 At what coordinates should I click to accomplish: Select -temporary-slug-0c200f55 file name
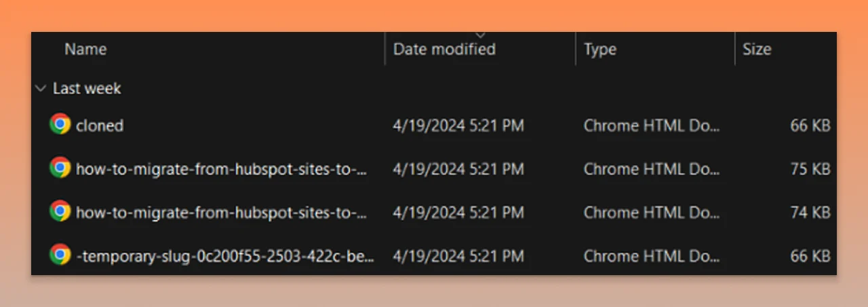pos(224,256)
